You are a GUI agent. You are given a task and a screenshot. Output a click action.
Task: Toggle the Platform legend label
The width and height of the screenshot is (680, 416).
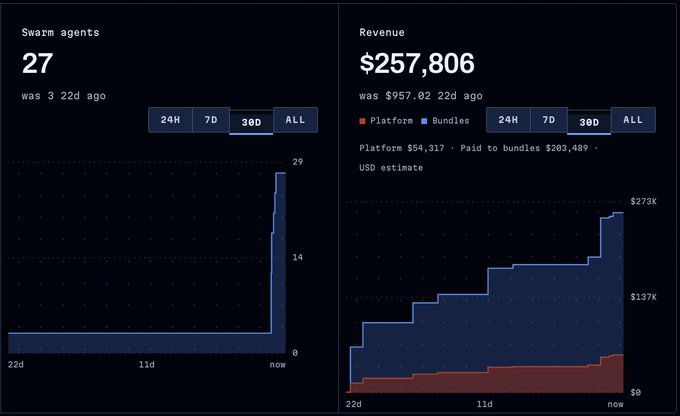coord(391,121)
